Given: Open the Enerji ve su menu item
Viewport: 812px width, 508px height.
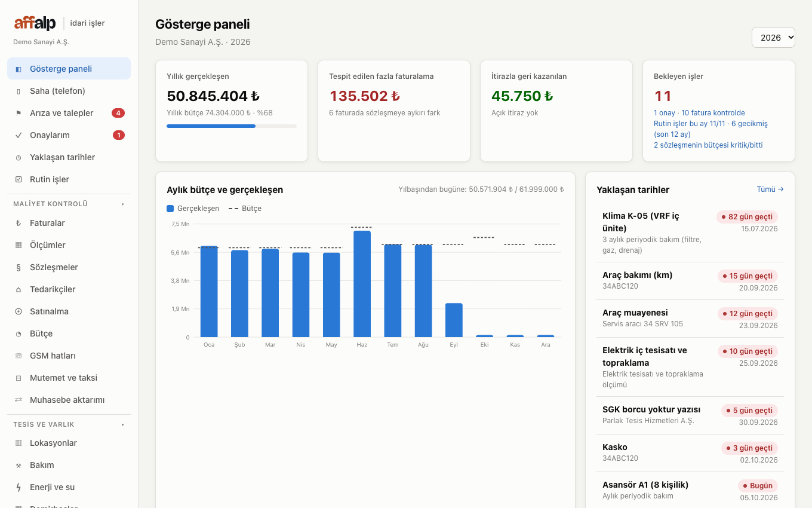Looking at the screenshot, I should pos(69,487).
